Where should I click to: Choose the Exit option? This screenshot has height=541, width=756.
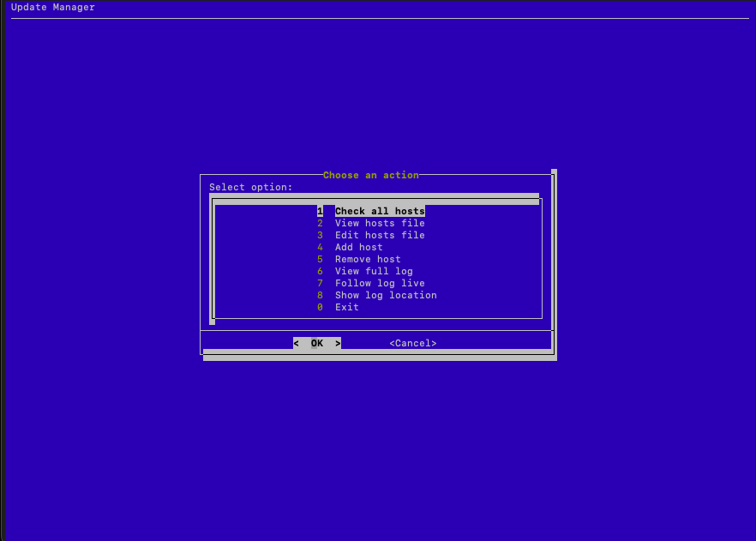346,307
